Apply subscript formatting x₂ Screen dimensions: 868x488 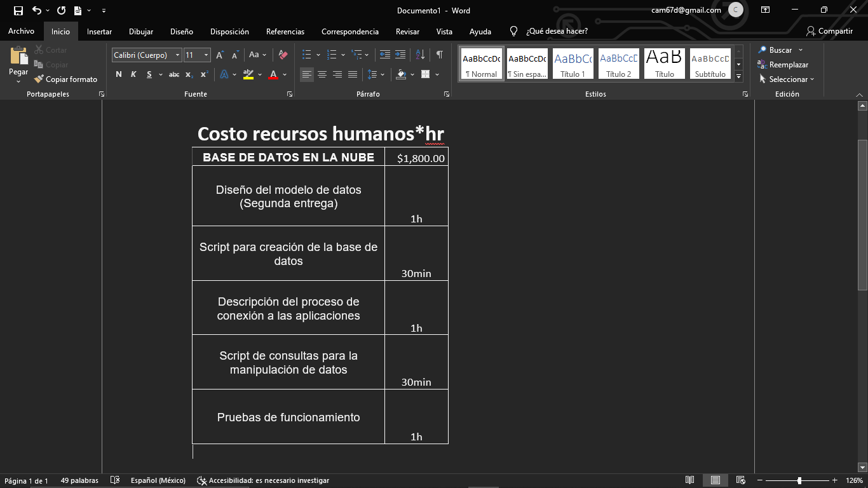pos(189,74)
